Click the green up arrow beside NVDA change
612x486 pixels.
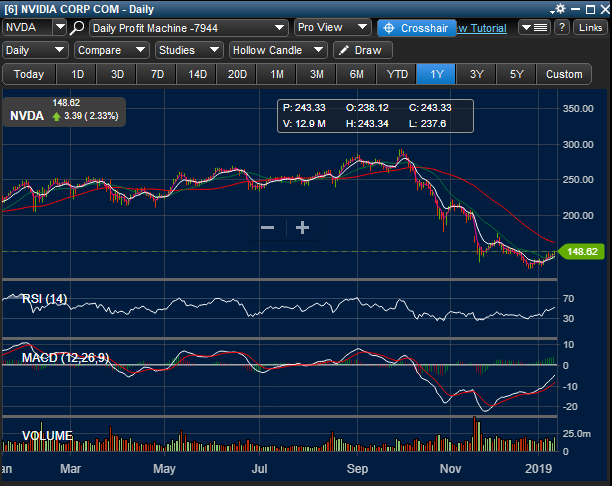pos(56,116)
